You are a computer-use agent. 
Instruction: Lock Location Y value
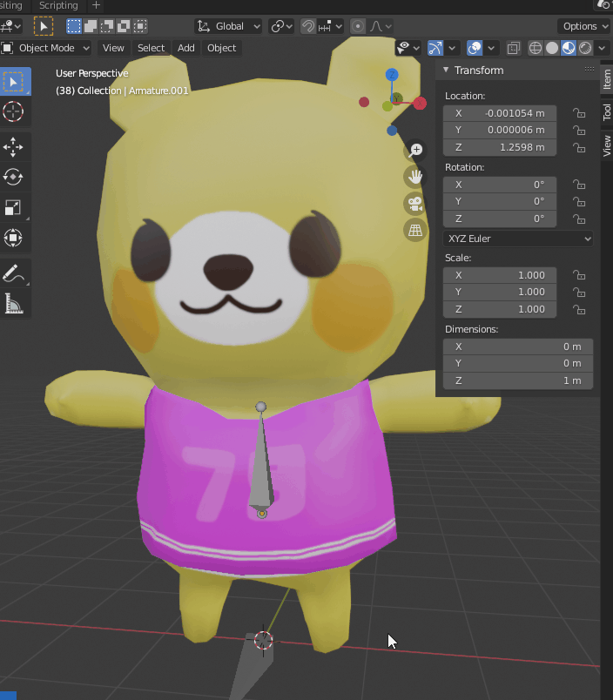point(579,131)
